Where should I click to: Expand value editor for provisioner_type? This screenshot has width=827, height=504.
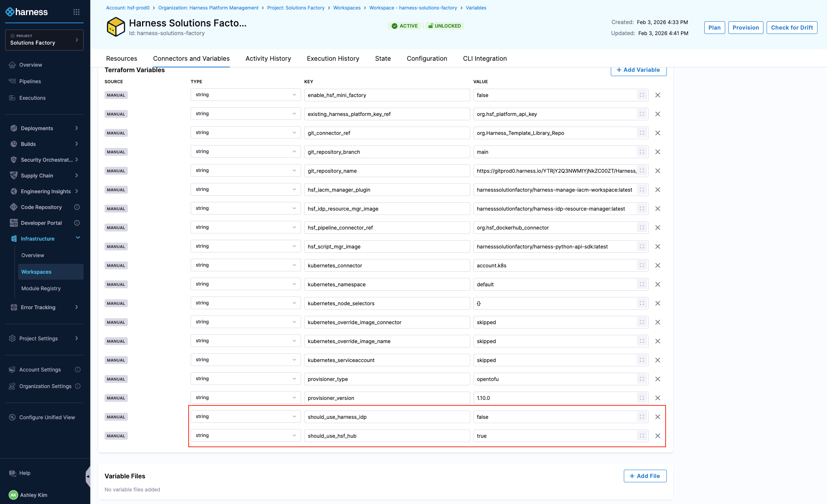pos(642,379)
